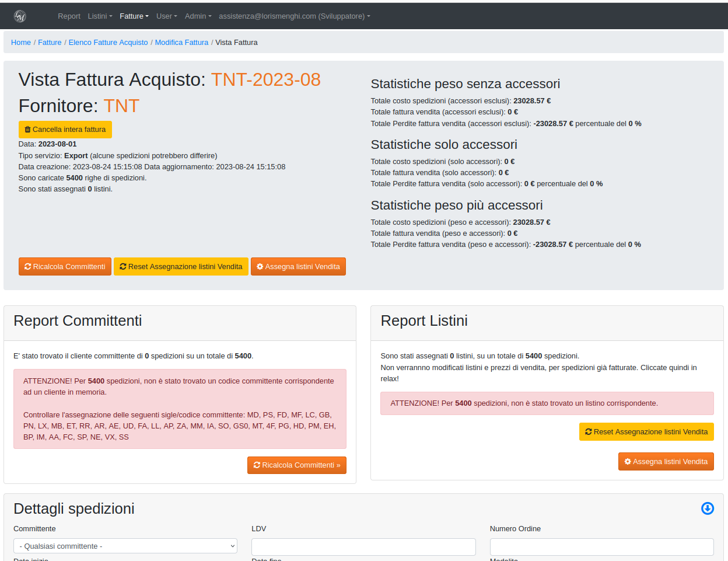Click Ricalcola Committenti in the header panel
The width and height of the screenshot is (728, 561).
point(65,267)
